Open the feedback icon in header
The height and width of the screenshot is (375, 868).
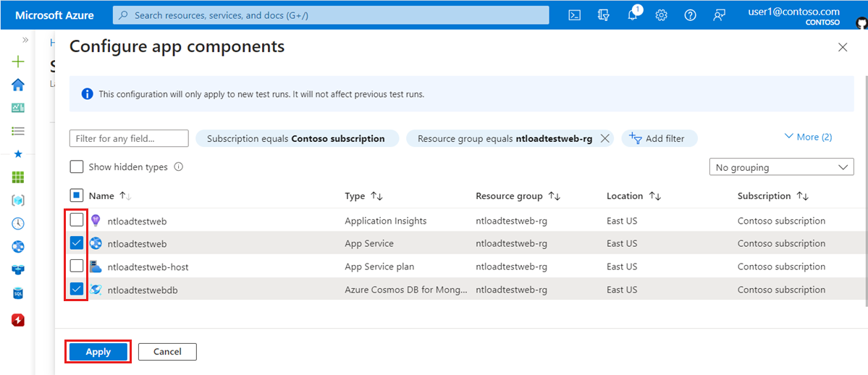(x=719, y=15)
